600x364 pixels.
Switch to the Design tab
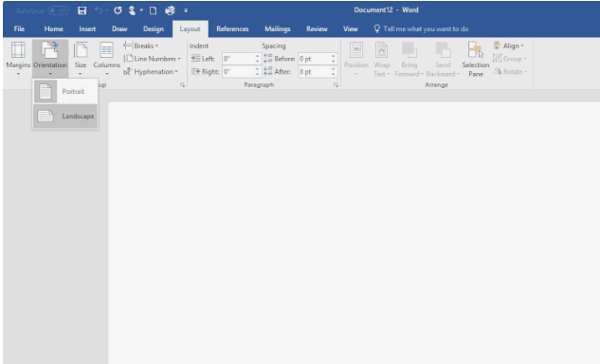153,29
